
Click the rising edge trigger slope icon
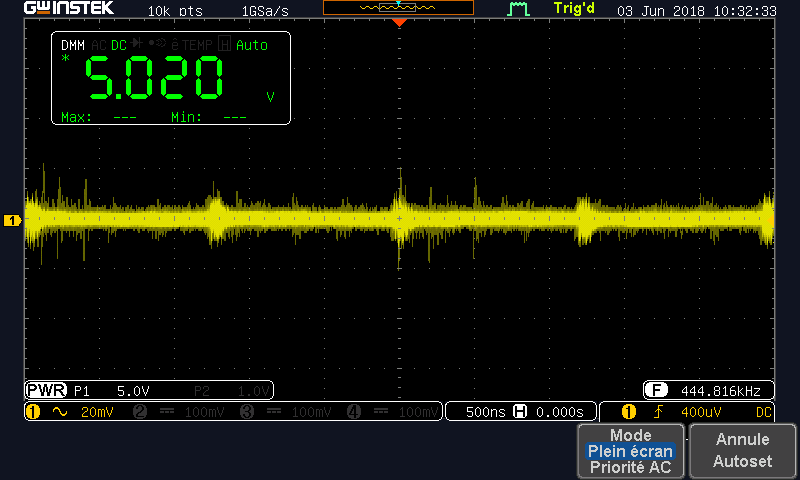[x=658, y=412]
